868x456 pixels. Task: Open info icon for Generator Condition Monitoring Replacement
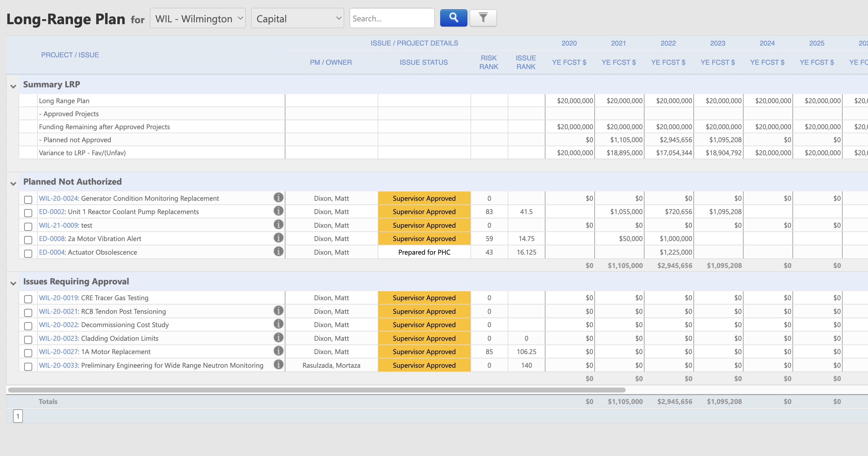(x=278, y=198)
